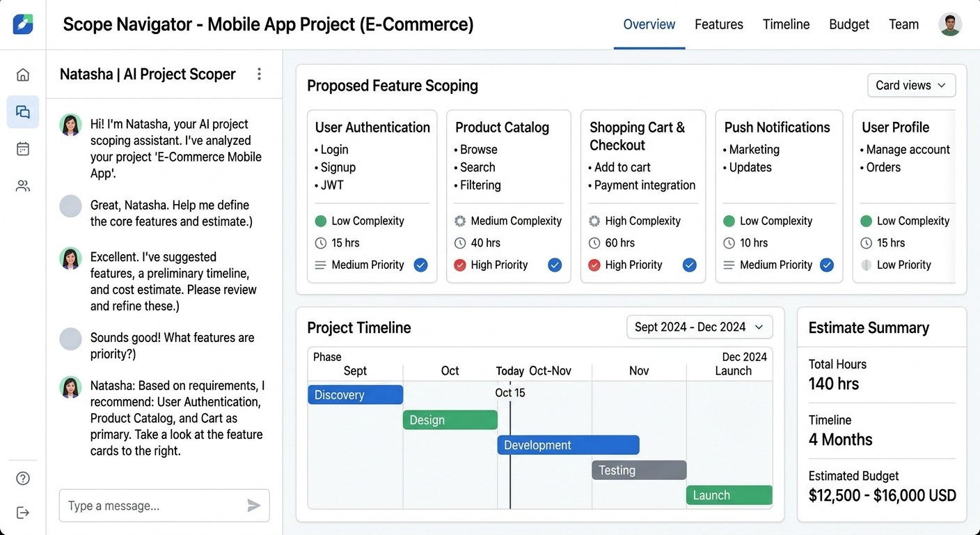Screen dimensions: 980x535
Task: Click the send message arrow icon
Action: 253,505
